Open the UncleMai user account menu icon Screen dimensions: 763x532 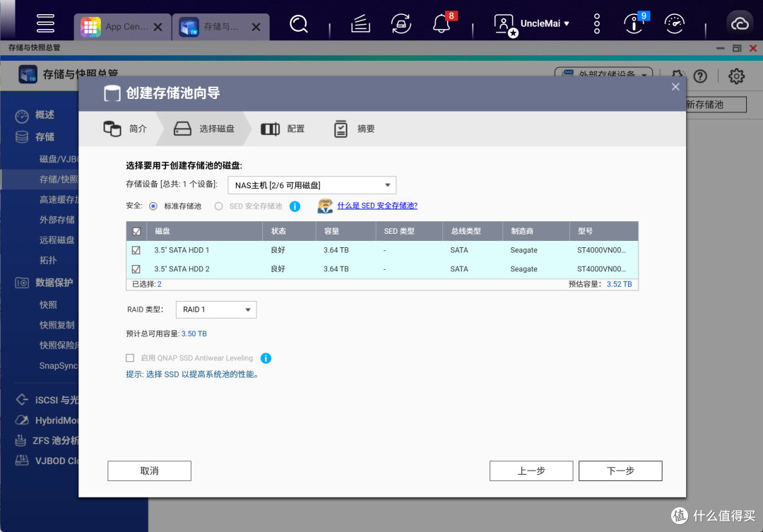[x=503, y=23]
